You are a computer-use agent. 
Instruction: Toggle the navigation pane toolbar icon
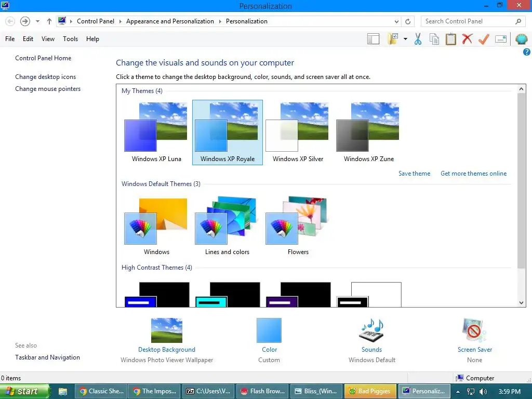coord(373,39)
